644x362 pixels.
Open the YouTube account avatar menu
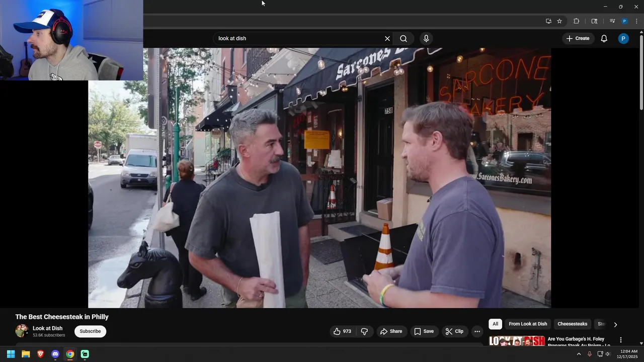click(623, 39)
